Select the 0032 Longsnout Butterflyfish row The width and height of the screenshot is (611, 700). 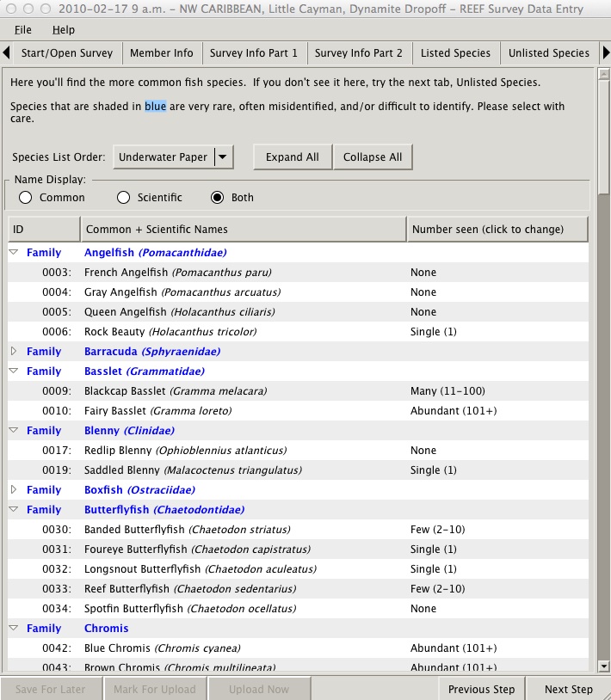(x=299, y=568)
